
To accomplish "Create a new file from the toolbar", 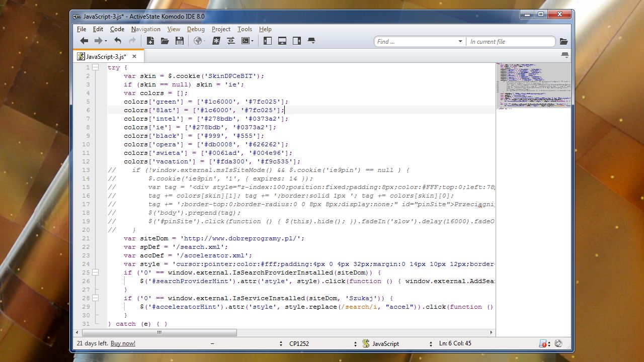I will coord(150,41).
